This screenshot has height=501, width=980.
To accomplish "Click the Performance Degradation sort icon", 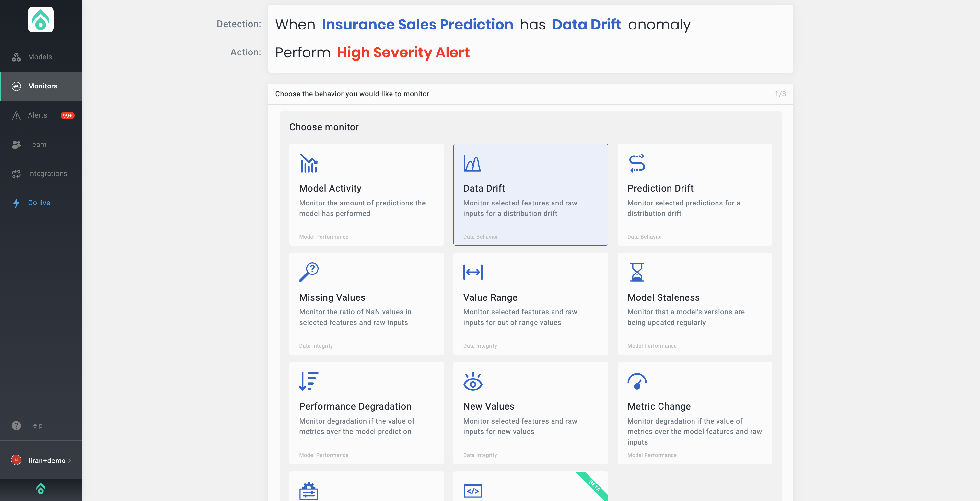I will tap(309, 381).
